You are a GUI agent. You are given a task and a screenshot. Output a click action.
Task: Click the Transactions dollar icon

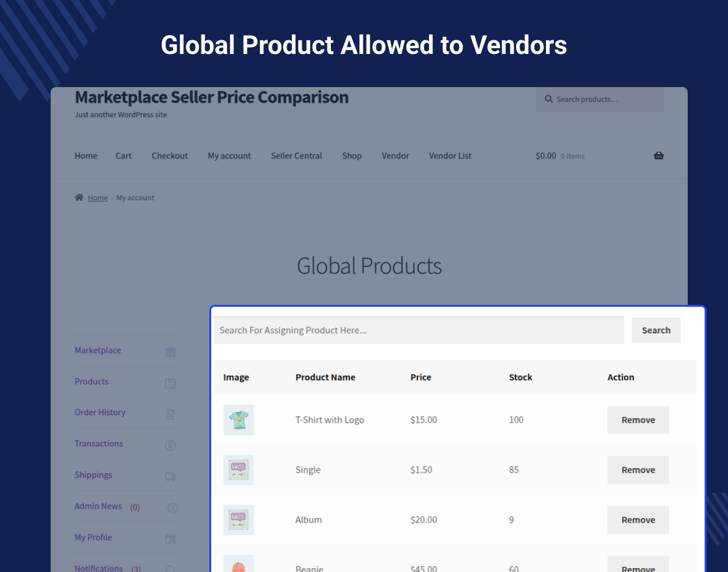(170, 445)
